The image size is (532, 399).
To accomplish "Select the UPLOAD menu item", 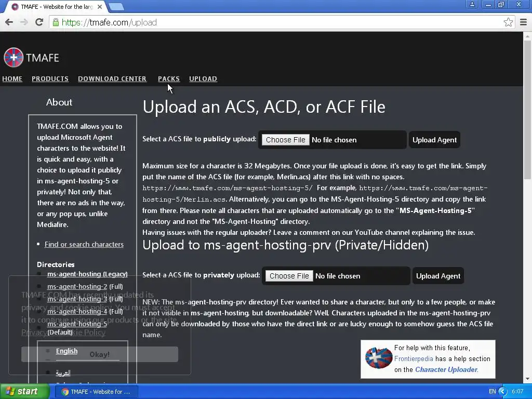I will coord(203,79).
